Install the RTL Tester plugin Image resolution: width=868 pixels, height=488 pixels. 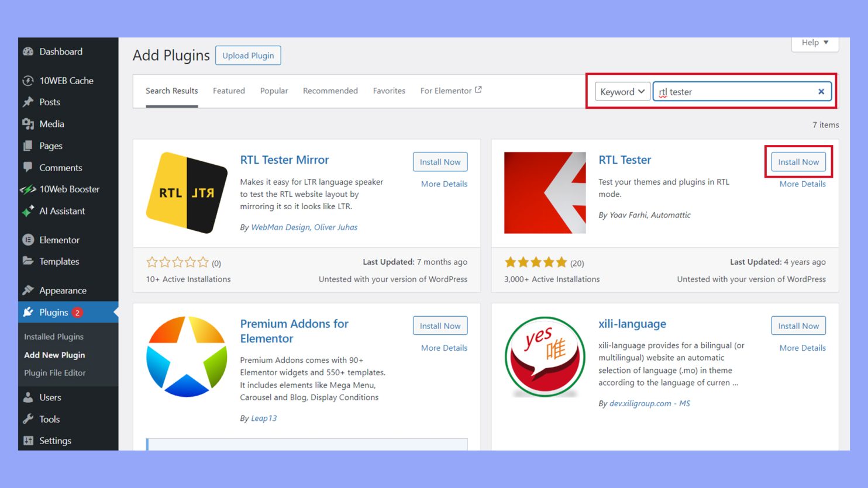[798, 162]
